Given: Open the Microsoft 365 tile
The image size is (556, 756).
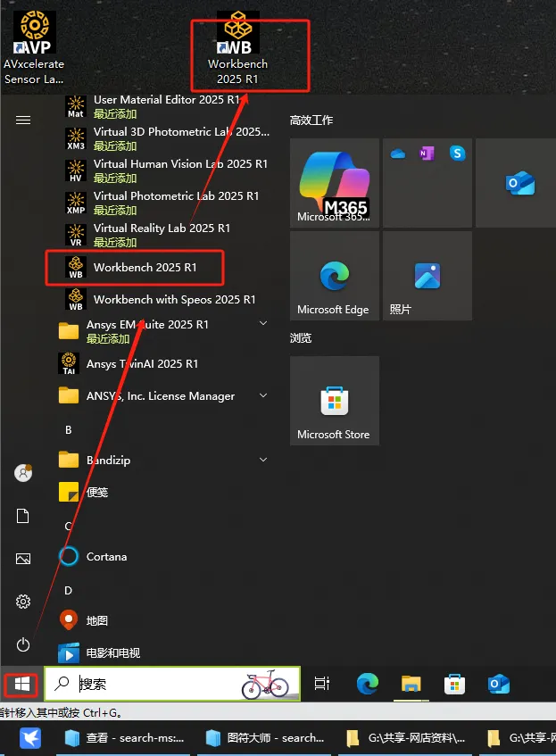Looking at the screenshot, I should pos(335,183).
